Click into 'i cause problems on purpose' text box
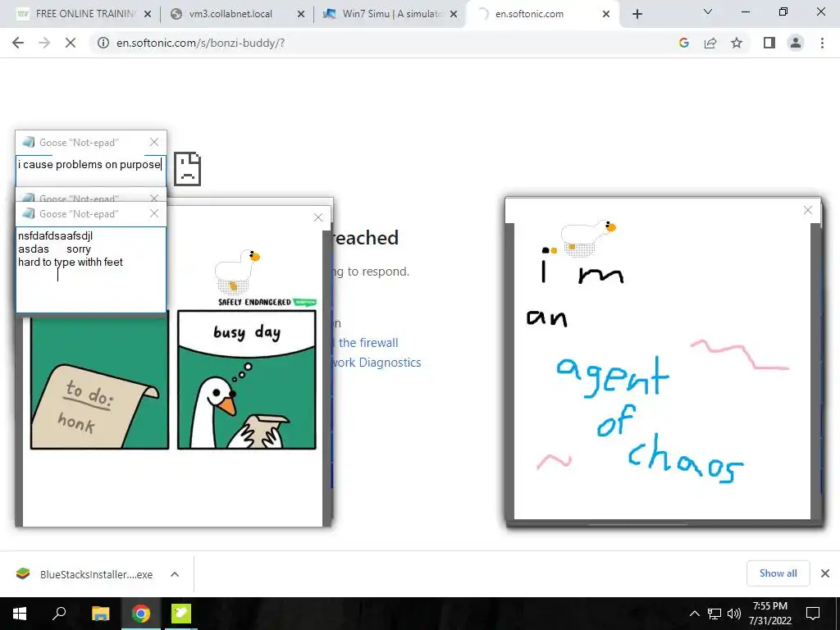 (x=90, y=171)
